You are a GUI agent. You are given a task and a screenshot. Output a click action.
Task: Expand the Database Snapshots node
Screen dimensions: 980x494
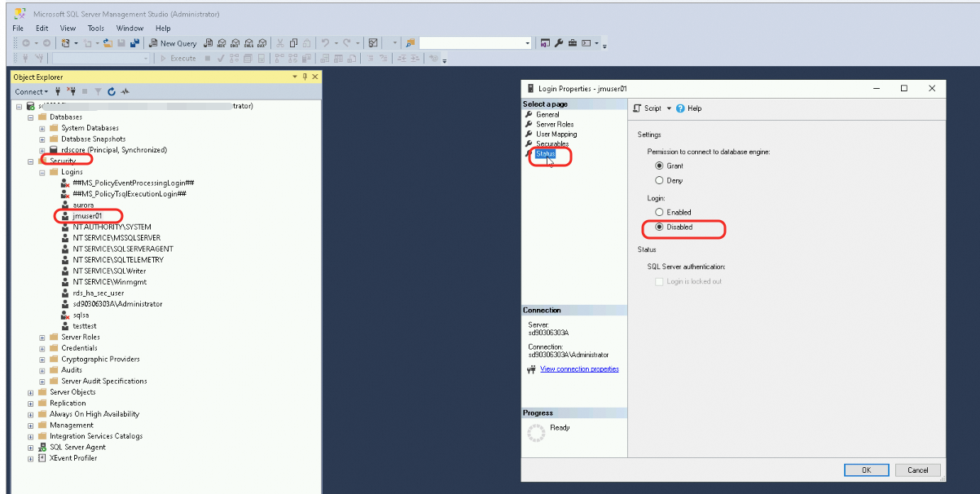(x=42, y=139)
